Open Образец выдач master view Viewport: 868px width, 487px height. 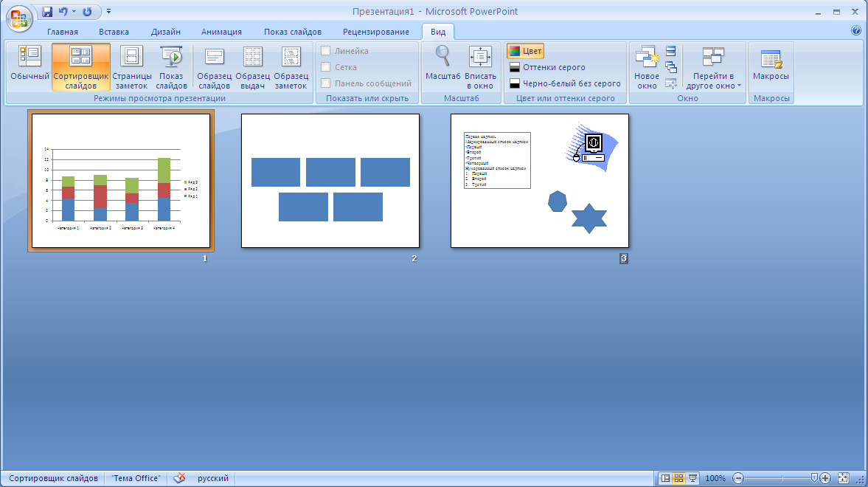tap(252, 67)
